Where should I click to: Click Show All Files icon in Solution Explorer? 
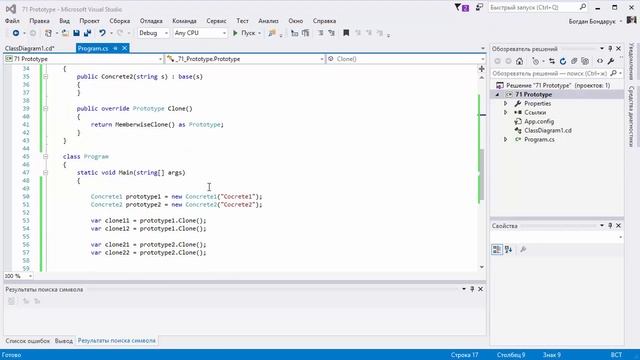pyautogui.click(x=585, y=61)
